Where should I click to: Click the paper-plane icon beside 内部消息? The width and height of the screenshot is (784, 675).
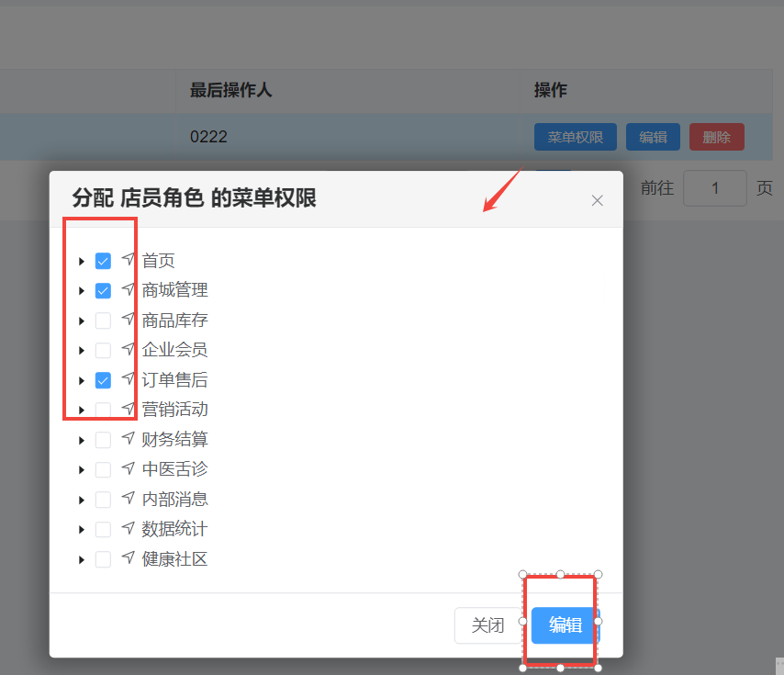(129, 498)
